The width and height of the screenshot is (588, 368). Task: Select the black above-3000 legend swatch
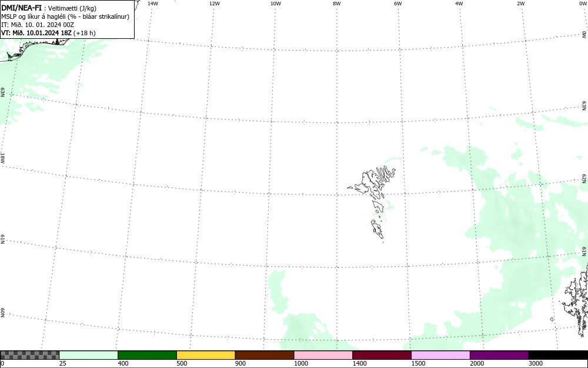click(x=558, y=355)
